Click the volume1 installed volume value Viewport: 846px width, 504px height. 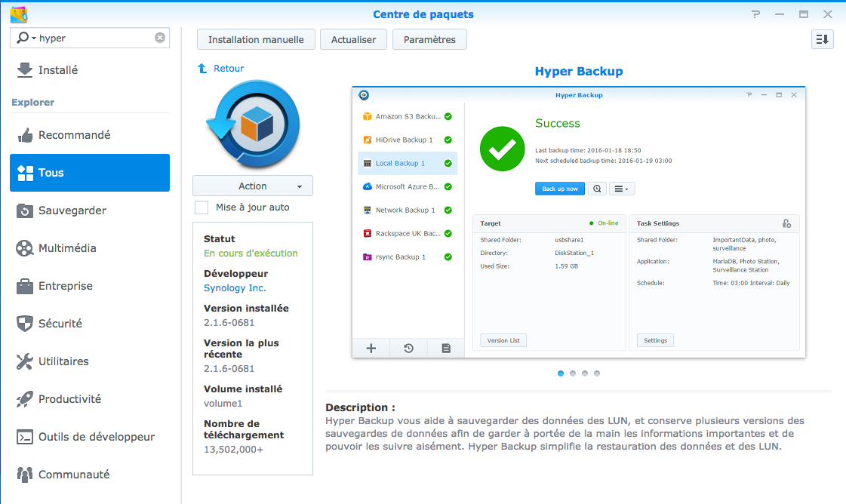click(x=223, y=404)
